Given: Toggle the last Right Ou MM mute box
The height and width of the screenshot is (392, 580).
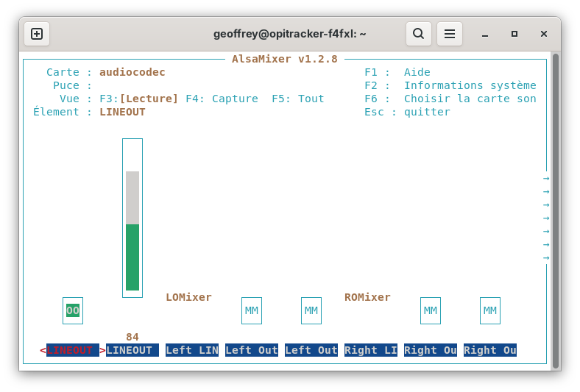Looking at the screenshot, I should tap(490, 310).
